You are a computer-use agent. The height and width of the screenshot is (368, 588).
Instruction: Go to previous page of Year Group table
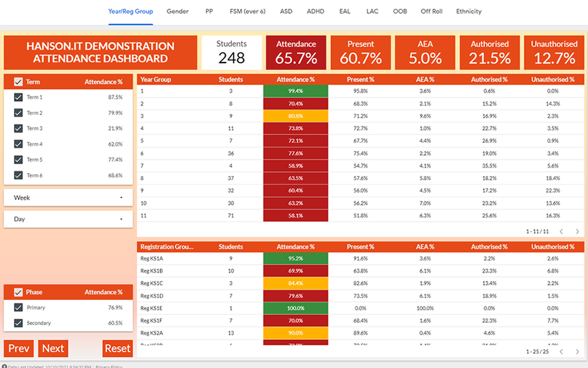[562, 232]
